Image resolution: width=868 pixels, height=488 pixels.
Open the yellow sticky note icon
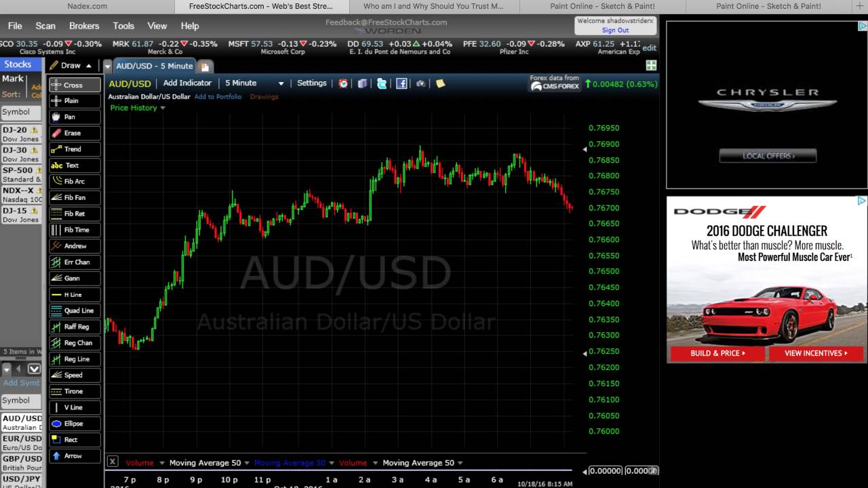441,83
